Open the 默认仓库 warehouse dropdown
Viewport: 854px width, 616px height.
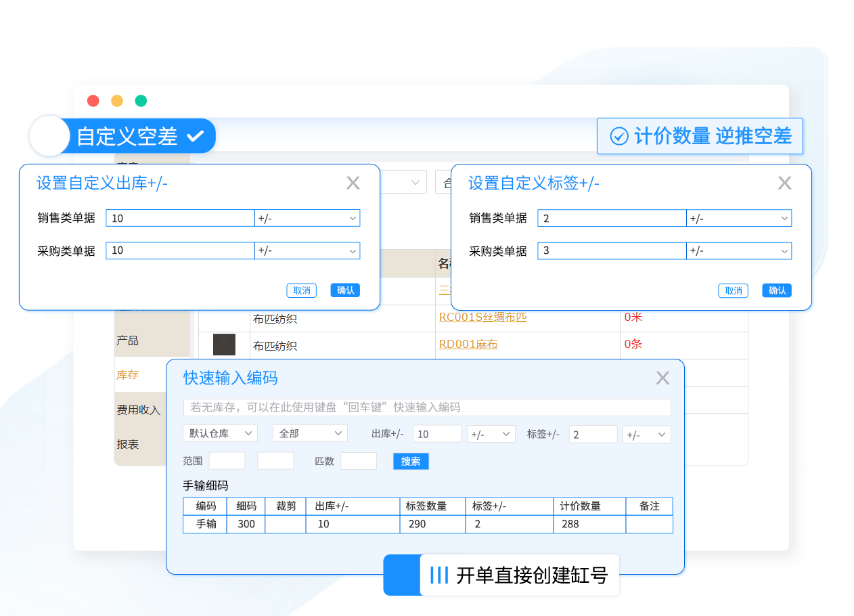click(x=220, y=434)
